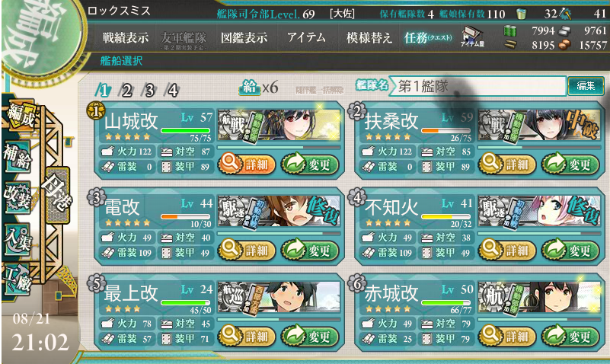Switch to fleet tab 2

pyautogui.click(x=127, y=90)
